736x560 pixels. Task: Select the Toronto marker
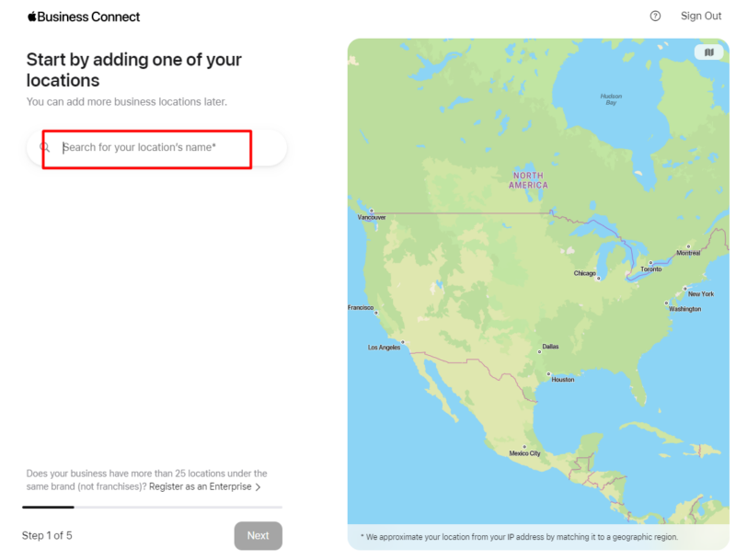[650, 263]
